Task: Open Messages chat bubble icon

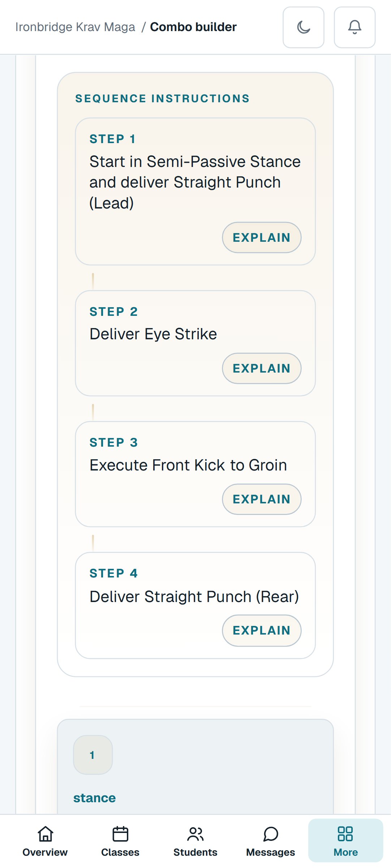Action: click(x=271, y=834)
